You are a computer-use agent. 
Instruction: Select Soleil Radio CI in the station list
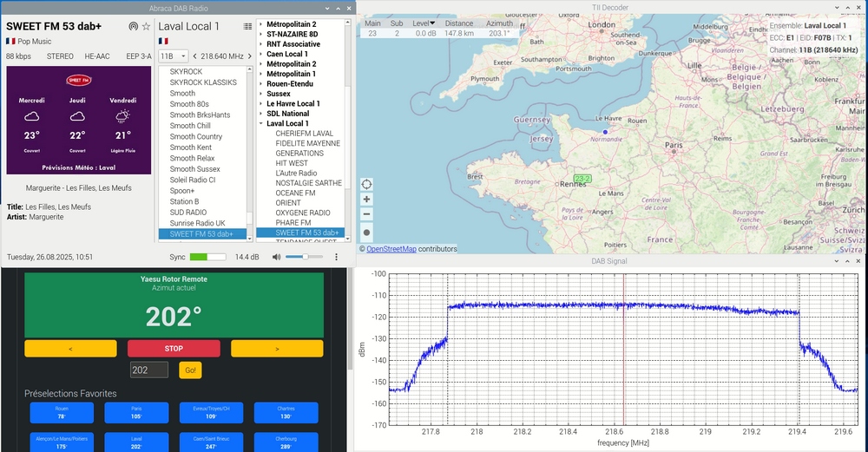(x=192, y=180)
